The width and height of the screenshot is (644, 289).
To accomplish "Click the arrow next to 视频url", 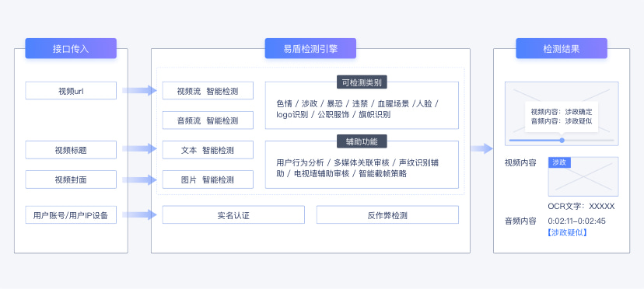I will coord(140,91).
